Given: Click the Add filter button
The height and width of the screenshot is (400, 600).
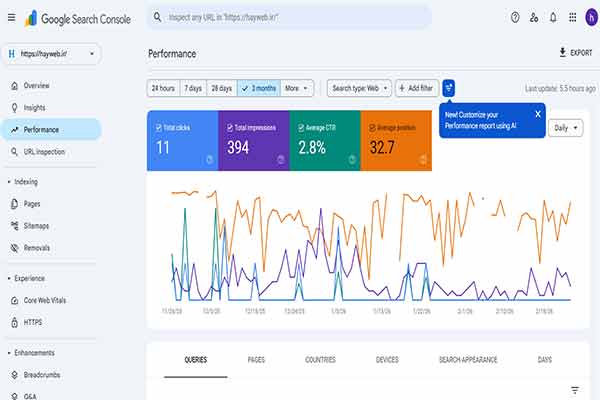Looking at the screenshot, I should coord(416,88).
